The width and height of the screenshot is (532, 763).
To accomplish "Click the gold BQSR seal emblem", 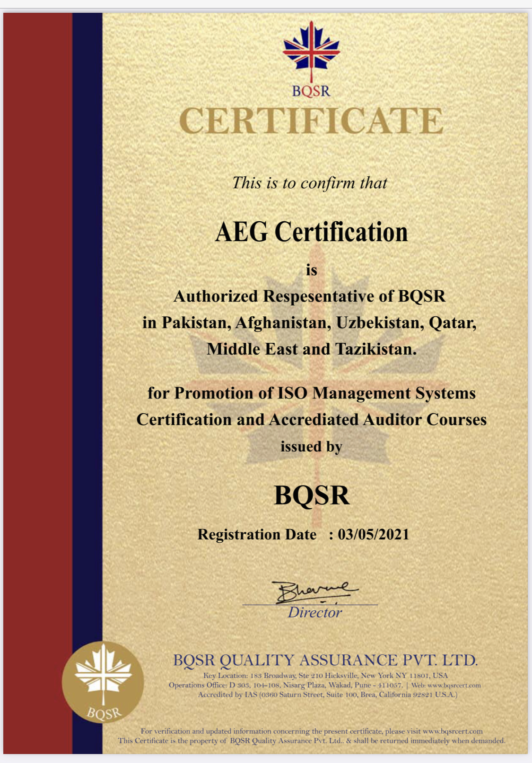I will (x=103, y=682).
